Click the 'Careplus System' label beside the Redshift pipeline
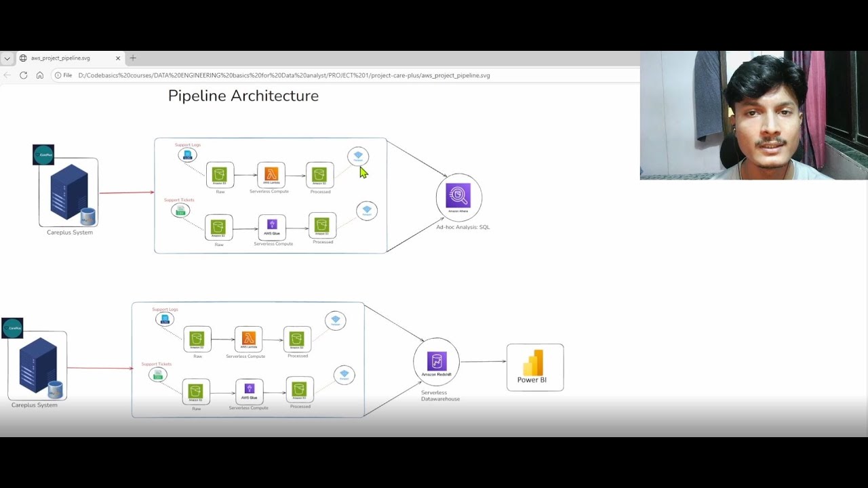Screen dimensions: 868x488 point(35,405)
